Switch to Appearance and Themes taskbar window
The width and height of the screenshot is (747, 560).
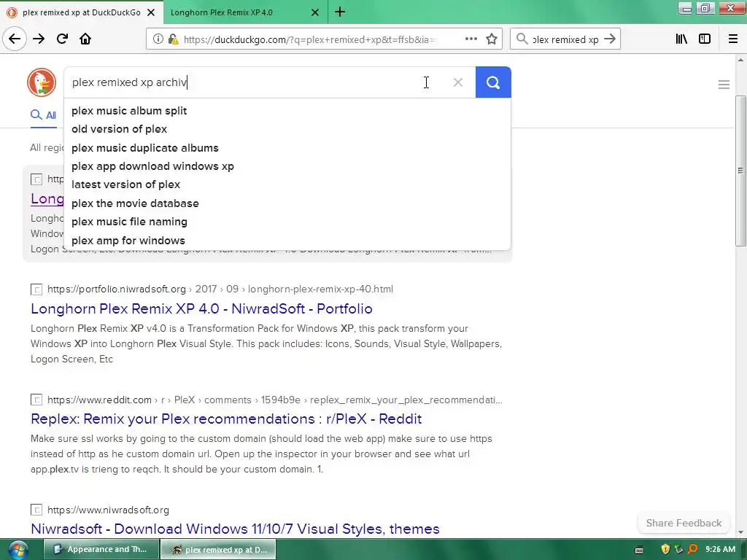[101, 550]
